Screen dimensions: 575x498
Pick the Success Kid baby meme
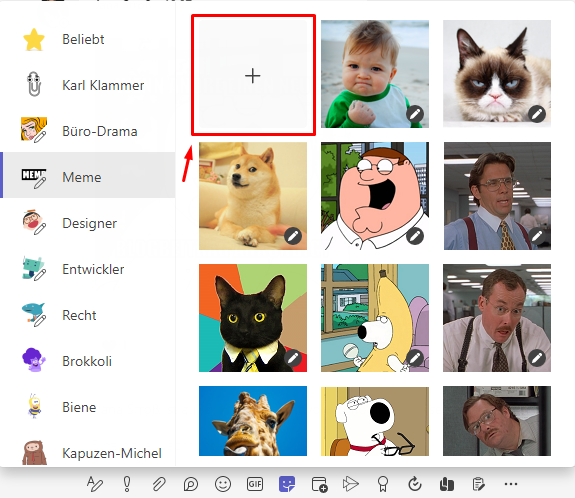(375, 74)
